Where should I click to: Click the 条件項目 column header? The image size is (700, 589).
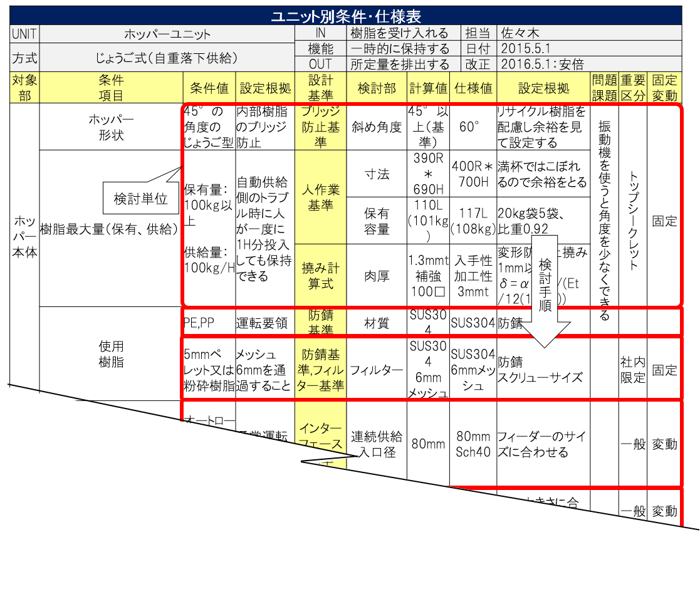tap(111, 88)
